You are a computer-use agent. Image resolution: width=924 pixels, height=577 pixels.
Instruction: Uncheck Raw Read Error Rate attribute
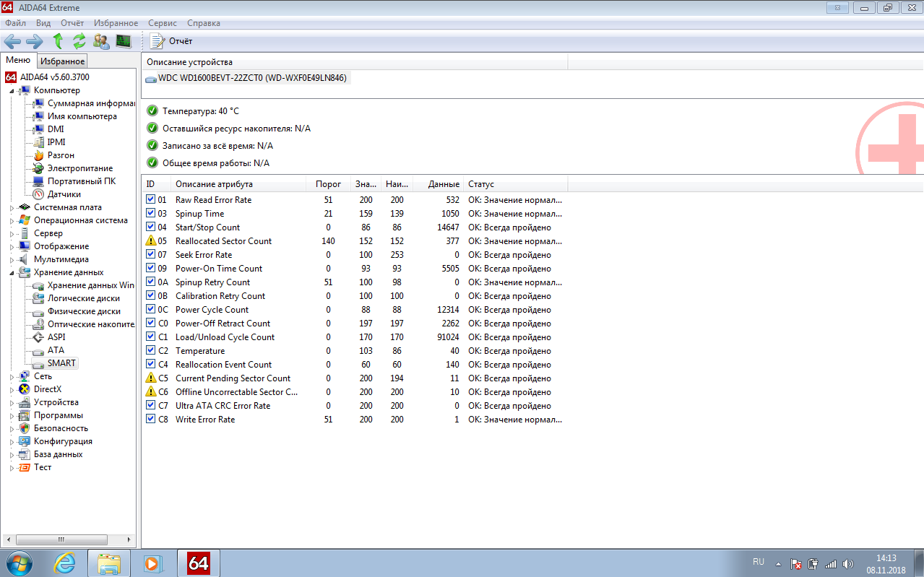click(x=151, y=199)
